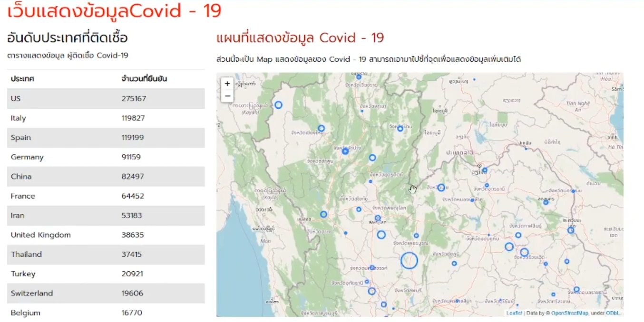Click the heading อันดับประเทศที่ติดเชื้อ
Viewport: 644px width, 322px height.
coord(68,38)
